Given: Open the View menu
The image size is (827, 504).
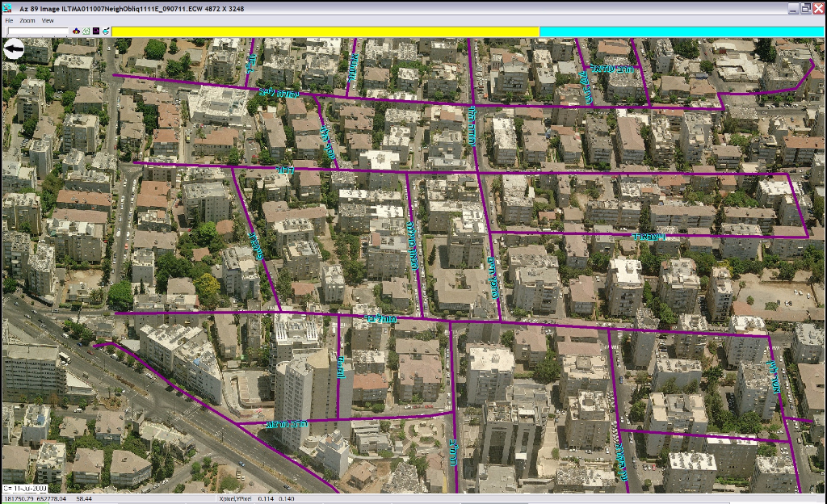Looking at the screenshot, I should tap(48, 20).
